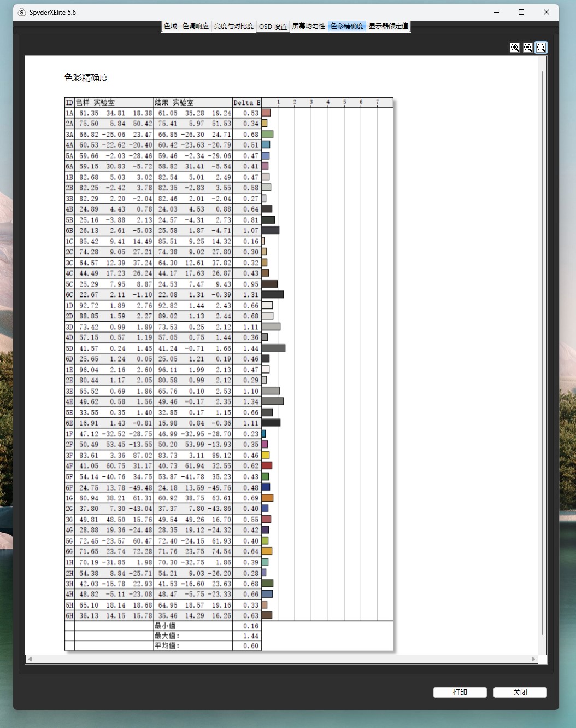Click the horizontal scrollbar right arrow

[533, 659]
